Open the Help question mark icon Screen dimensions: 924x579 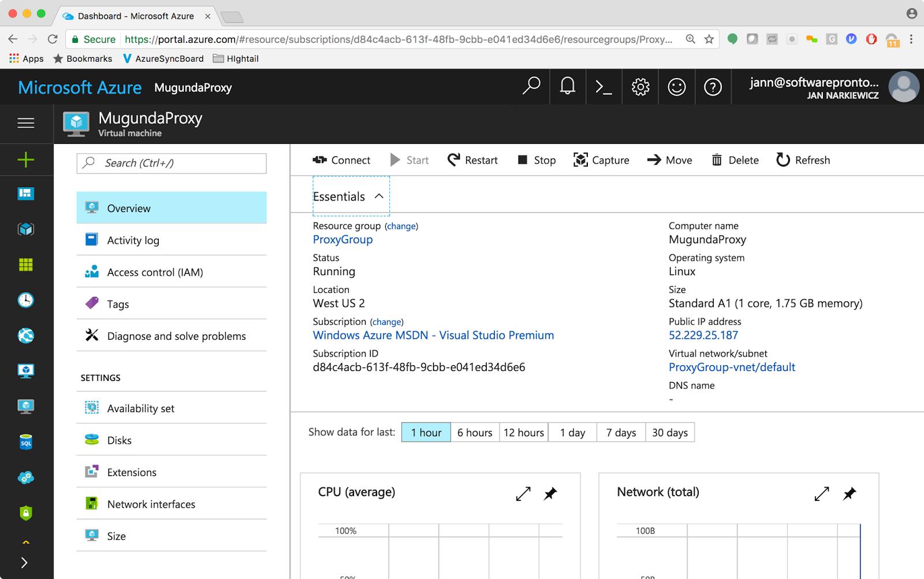pos(713,87)
